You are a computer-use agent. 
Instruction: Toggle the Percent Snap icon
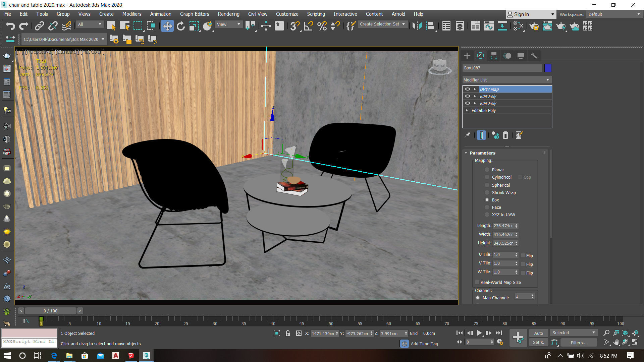coord(322,26)
